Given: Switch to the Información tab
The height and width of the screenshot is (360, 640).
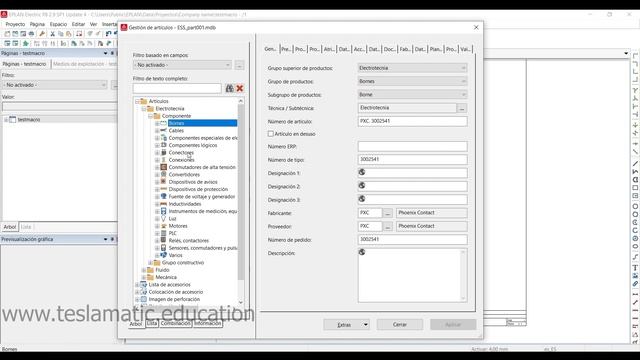Looking at the screenshot, I should [208, 323].
